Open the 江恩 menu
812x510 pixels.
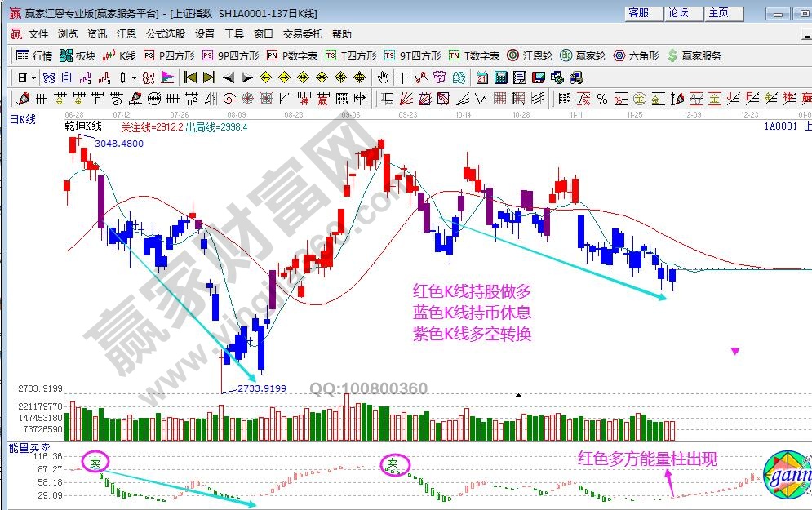(126, 34)
